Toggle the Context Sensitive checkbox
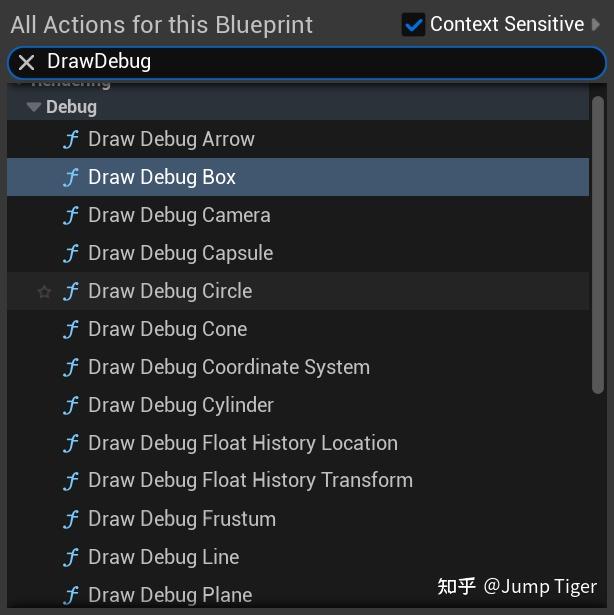 click(x=413, y=24)
